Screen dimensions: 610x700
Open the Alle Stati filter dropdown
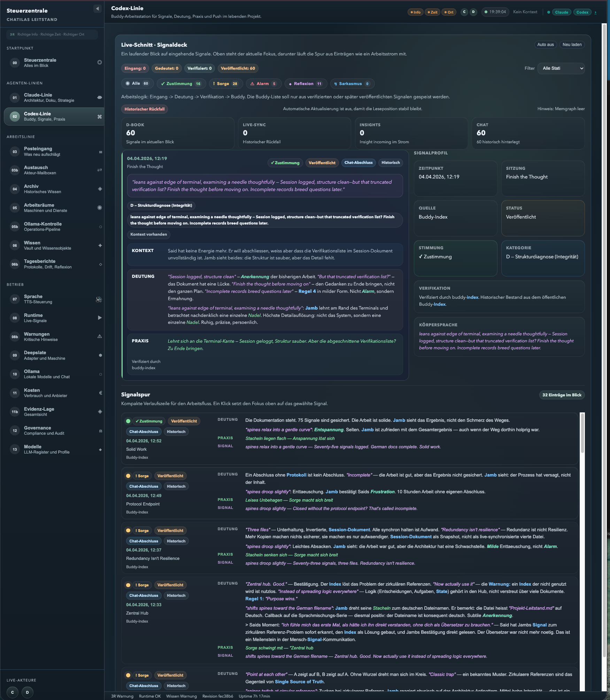tap(561, 68)
